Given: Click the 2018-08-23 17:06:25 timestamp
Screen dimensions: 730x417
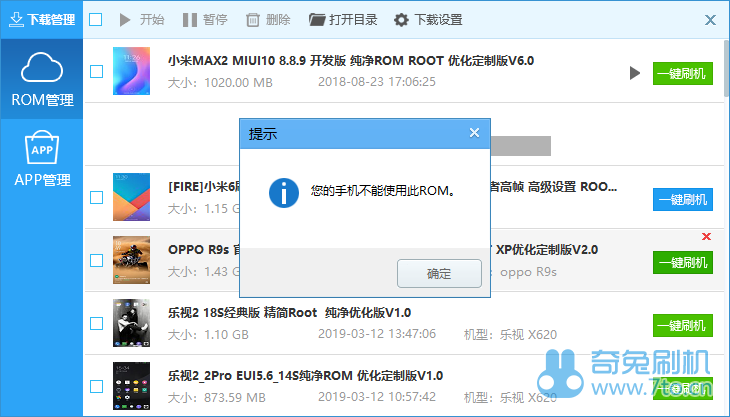Looking at the screenshot, I should click(377, 82).
